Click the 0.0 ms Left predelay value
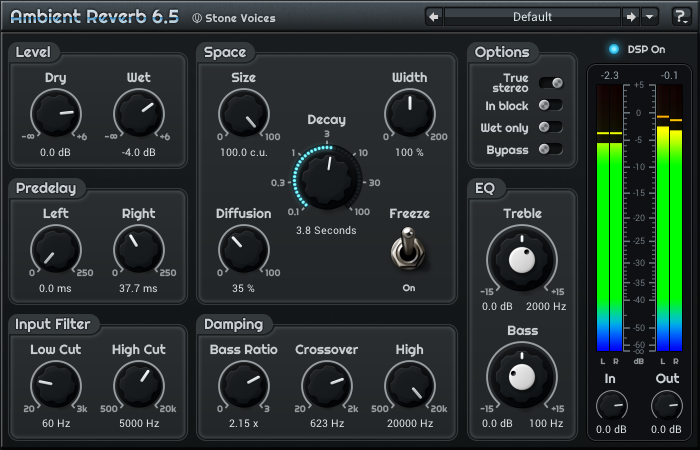Image resolution: width=700 pixels, height=450 pixels. pos(55,289)
